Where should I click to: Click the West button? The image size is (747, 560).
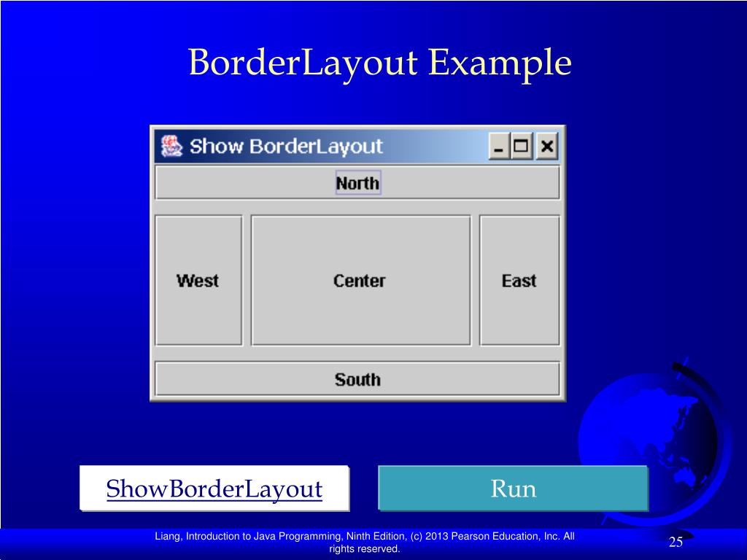[x=198, y=281]
